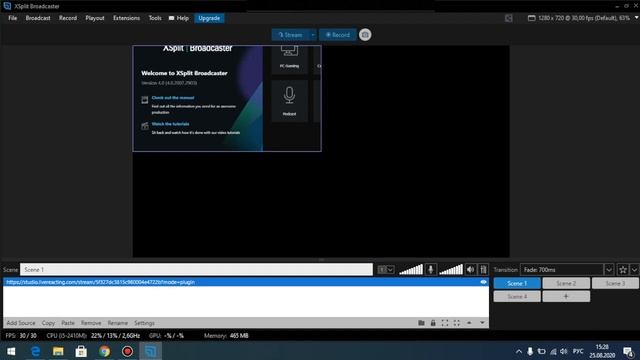Open Microsoft Edge from taskbar
Viewport: 640px width, 360px height.
36,351
